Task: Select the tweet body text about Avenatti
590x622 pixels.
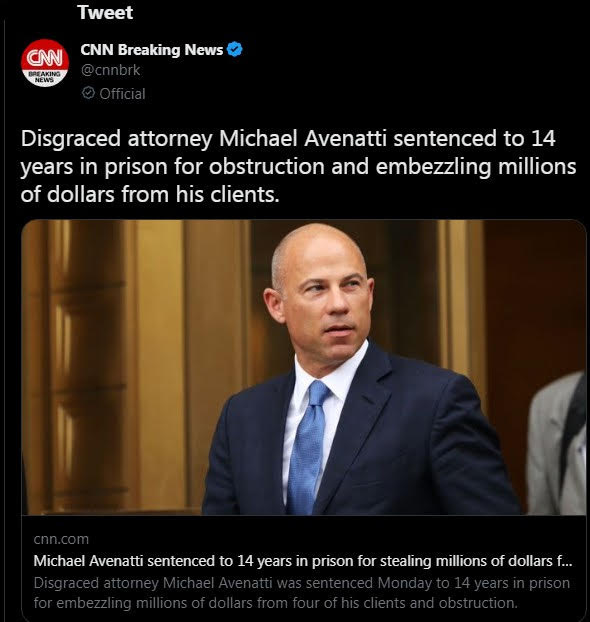Action: pyautogui.click(x=298, y=167)
